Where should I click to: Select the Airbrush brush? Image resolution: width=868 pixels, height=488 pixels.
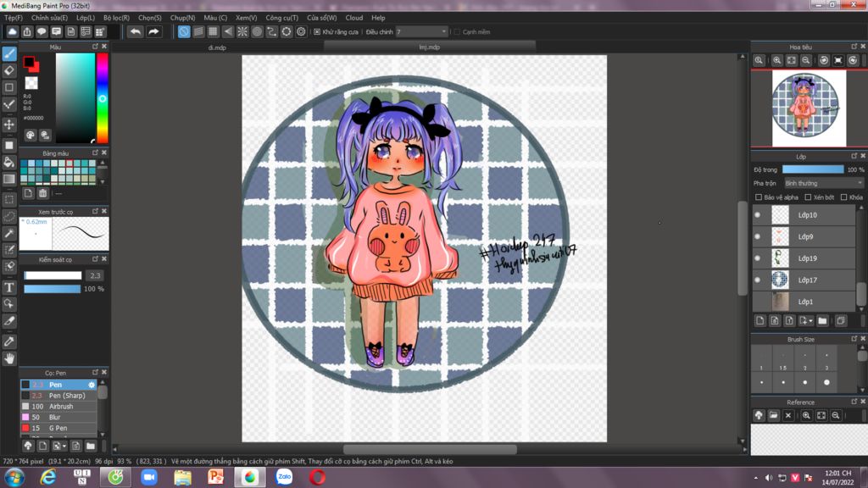58,406
